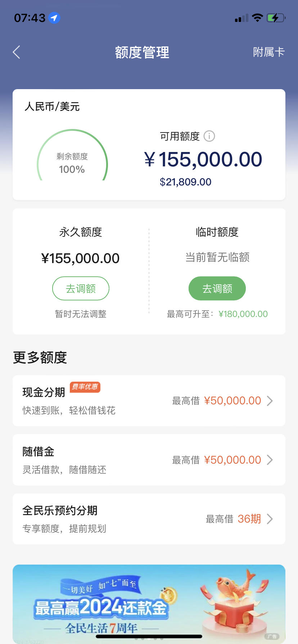The height and width of the screenshot is (644, 298).
Task: Open the 现金分期 item
Action: (149, 401)
